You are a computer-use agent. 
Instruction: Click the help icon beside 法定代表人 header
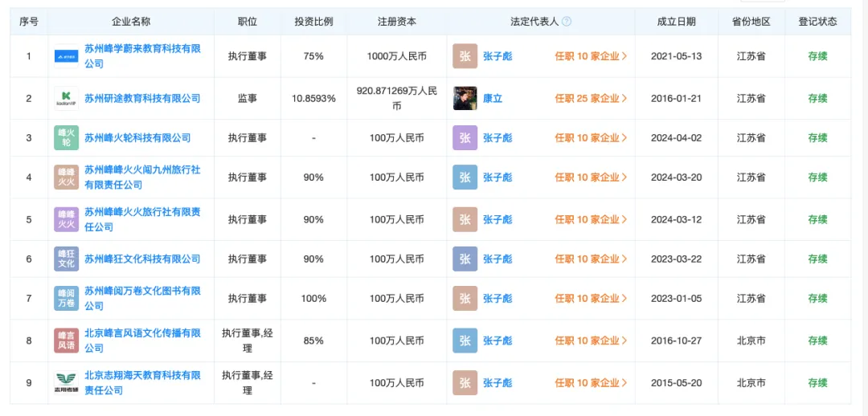567,22
